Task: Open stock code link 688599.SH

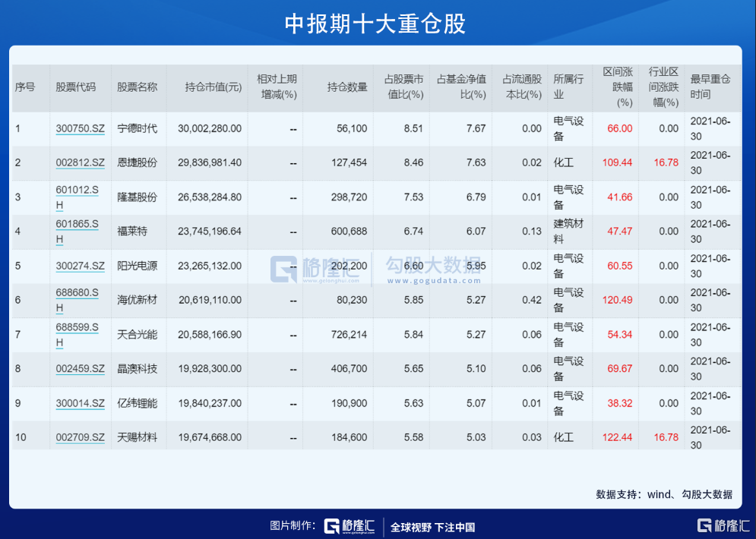Action: 77,335
